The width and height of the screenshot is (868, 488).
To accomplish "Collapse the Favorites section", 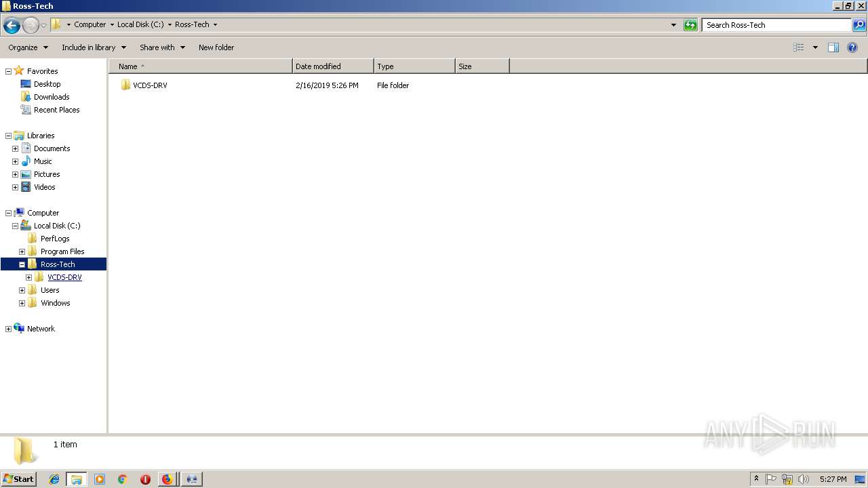I will click(8, 71).
